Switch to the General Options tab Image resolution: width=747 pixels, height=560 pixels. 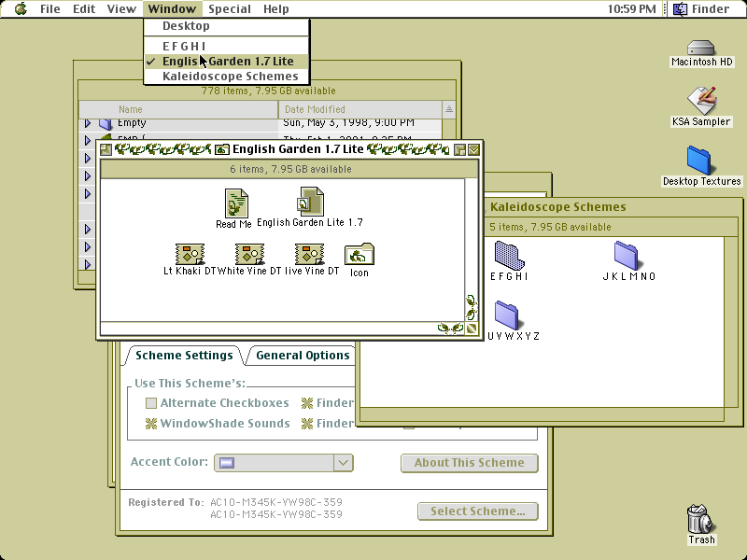coord(303,356)
